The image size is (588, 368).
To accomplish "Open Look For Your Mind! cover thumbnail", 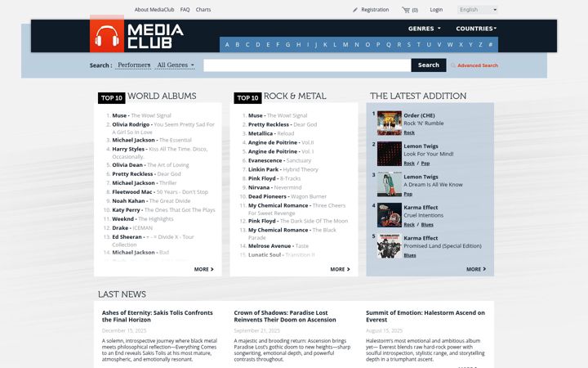I will click(390, 154).
